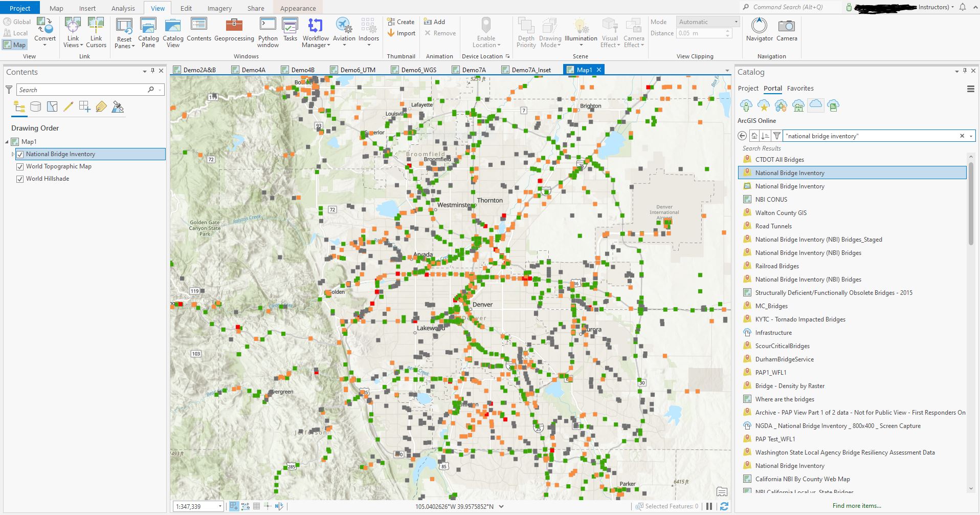Click the filter icon in the ArcGIS Online search
980x515 pixels.
click(776, 136)
